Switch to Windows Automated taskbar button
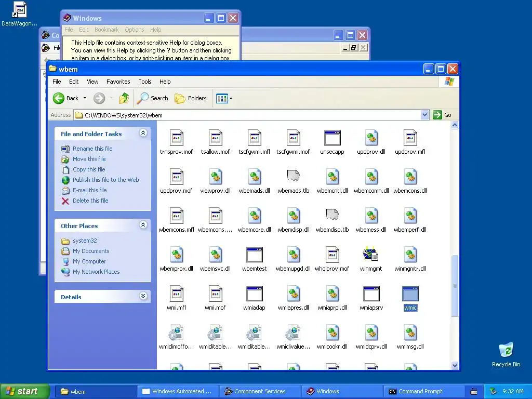This screenshot has width=532, height=399. (178, 392)
